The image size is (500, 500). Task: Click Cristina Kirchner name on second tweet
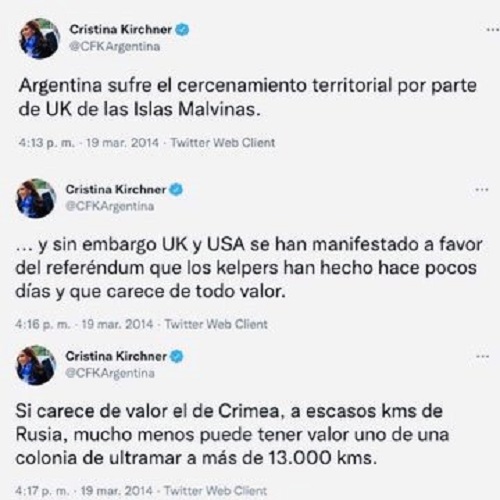pyautogui.click(x=116, y=189)
